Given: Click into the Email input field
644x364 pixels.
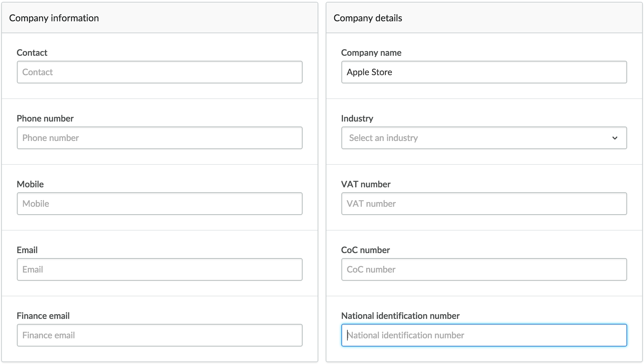Looking at the screenshot, I should pos(160,269).
